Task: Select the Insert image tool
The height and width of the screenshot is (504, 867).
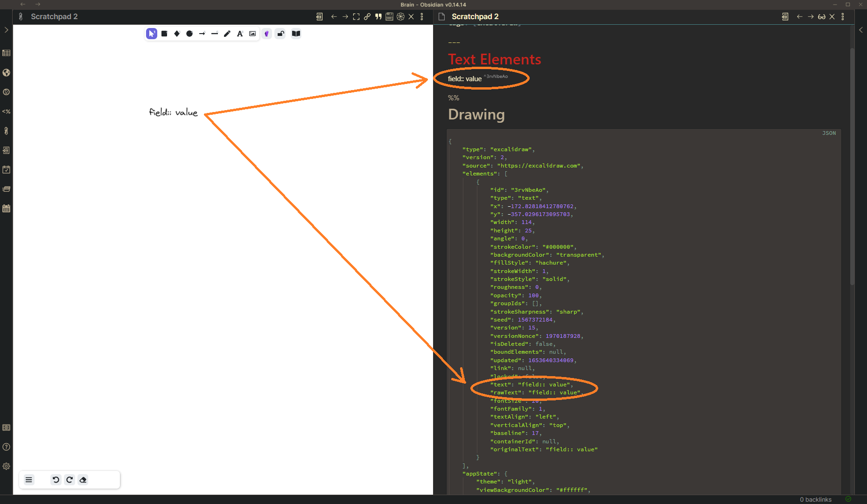Action: (252, 34)
